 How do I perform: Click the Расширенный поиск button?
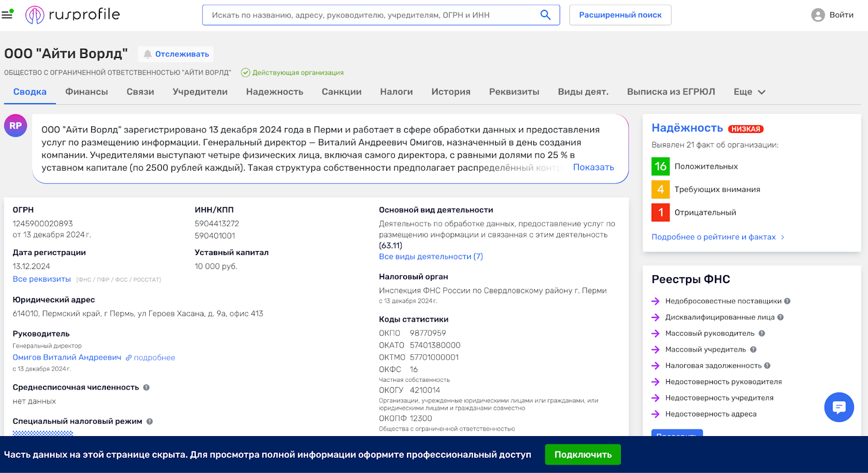620,15
